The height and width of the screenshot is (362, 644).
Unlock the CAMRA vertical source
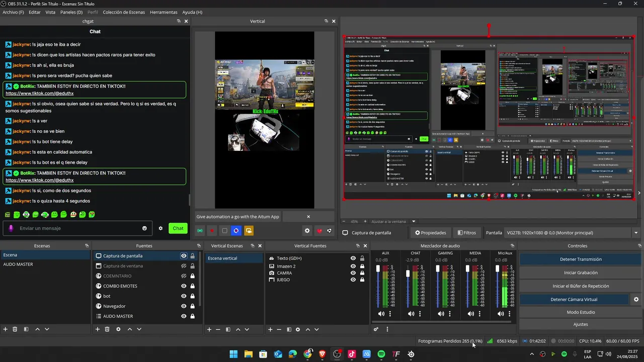[x=362, y=273]
